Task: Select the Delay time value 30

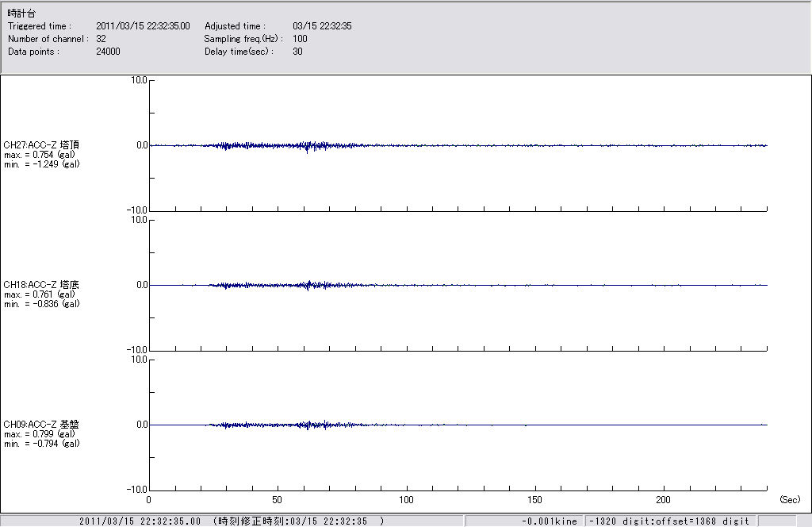Action: (297, 52)
